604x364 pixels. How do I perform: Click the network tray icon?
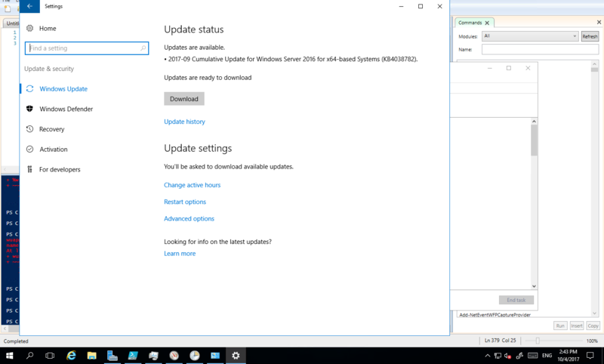[498, 356]
